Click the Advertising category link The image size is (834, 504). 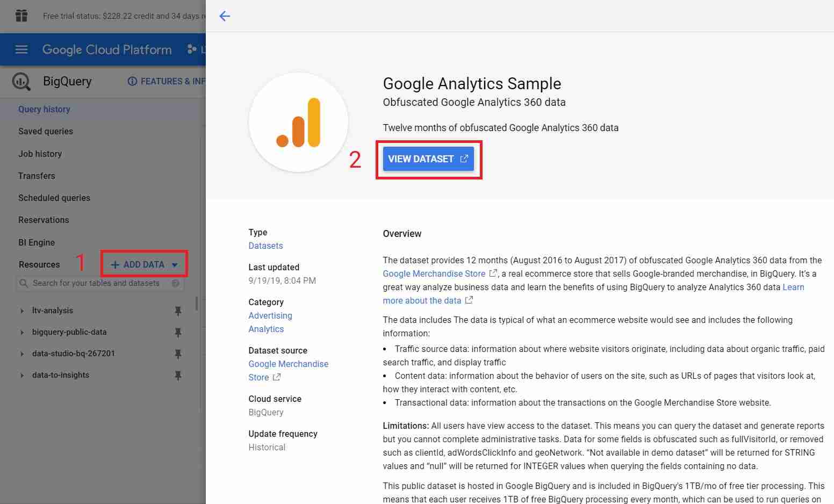(x=270, y=315)
